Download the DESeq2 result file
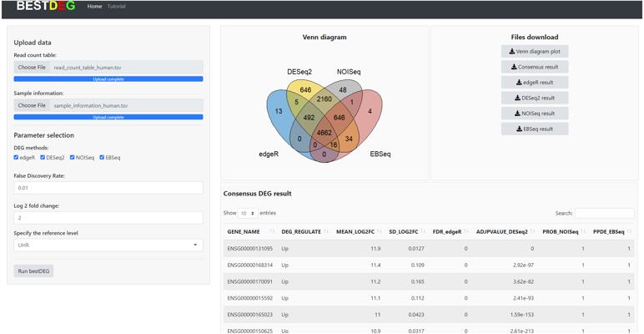The height and width of the screenshot is (334, 644). click(535, 98)
